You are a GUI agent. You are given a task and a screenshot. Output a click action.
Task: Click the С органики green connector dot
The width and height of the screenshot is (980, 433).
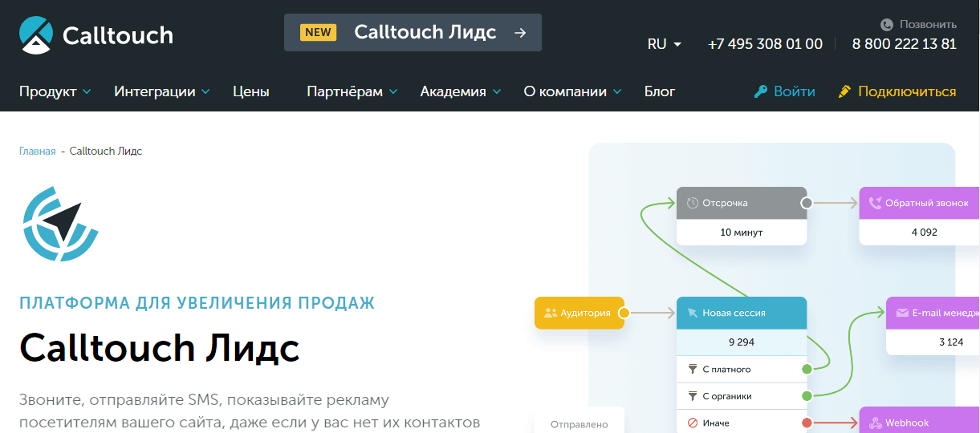tap(807, 396)
